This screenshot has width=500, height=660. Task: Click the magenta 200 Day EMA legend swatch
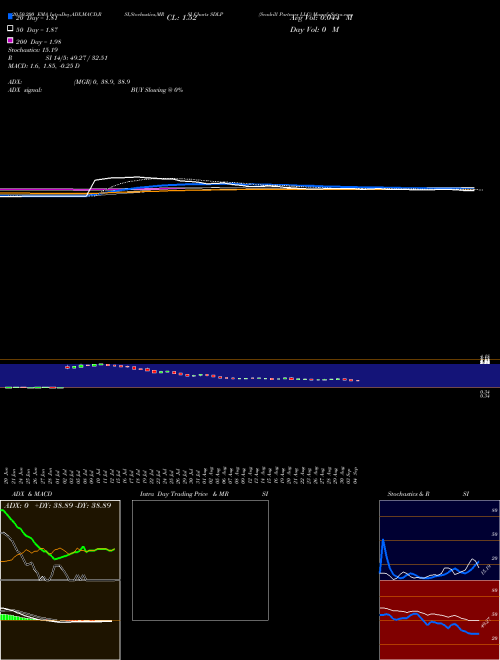10,40
